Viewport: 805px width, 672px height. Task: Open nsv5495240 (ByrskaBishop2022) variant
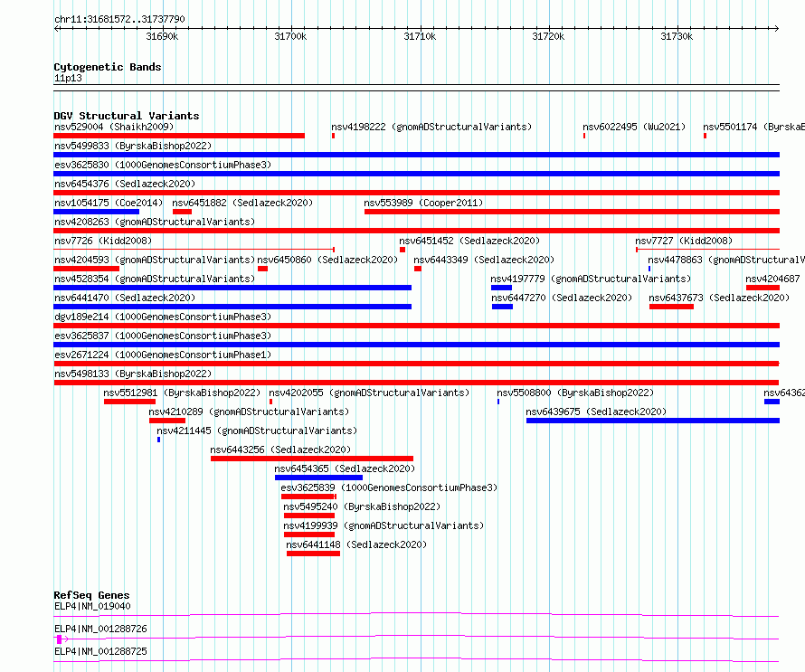click(x=362, y=506)
